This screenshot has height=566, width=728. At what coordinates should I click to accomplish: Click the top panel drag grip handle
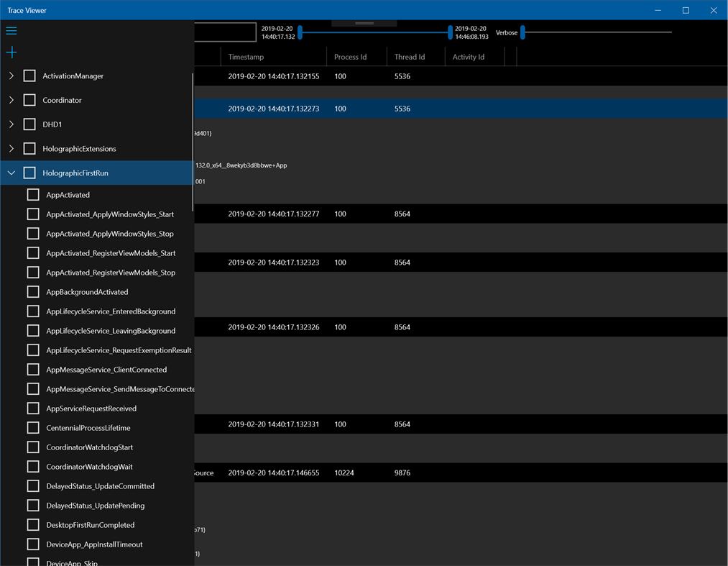point(364,23)
